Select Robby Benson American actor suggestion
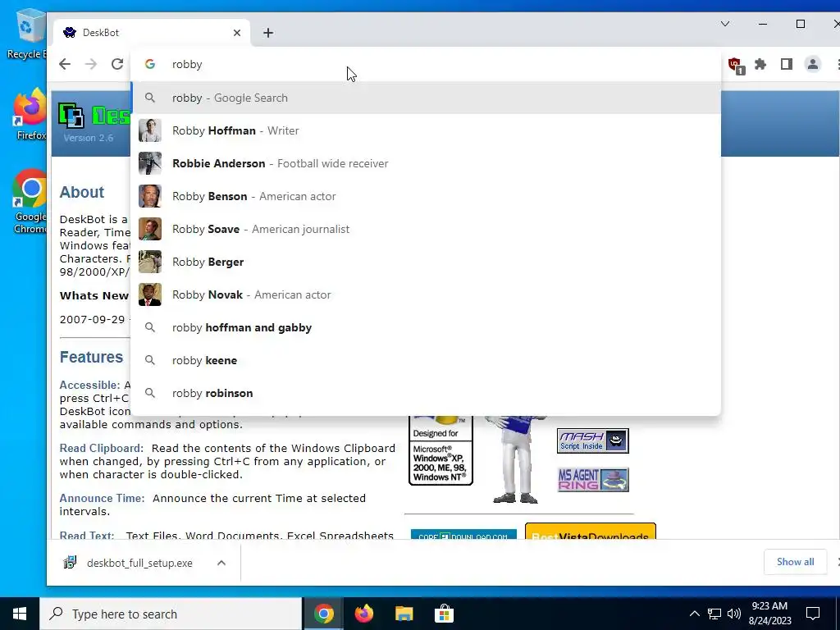 tap(426, 196)
